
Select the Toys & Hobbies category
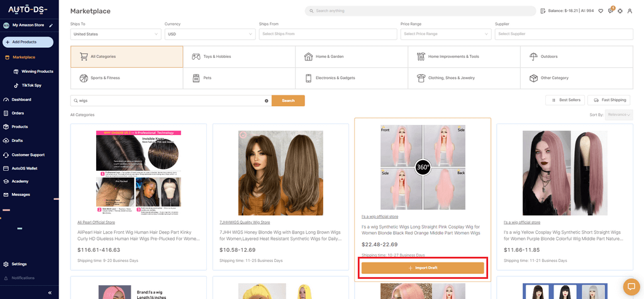[239, 57]
